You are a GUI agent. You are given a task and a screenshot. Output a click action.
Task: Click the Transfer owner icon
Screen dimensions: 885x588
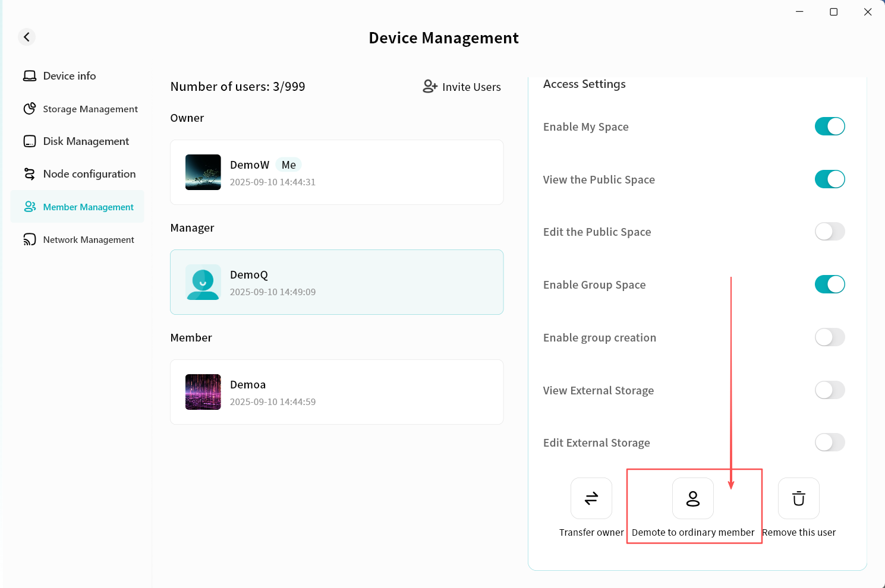[x=591, y=498]
